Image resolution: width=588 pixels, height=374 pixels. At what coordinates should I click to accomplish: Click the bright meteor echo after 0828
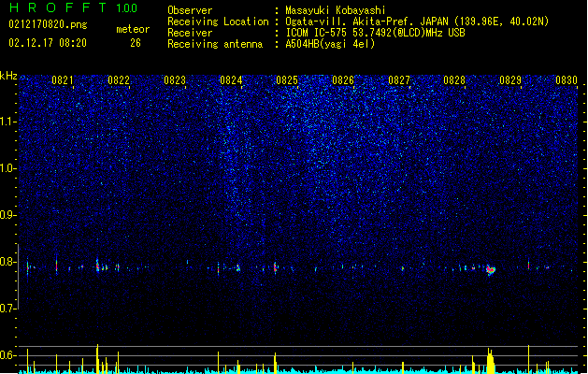click(x=491, y=269)
